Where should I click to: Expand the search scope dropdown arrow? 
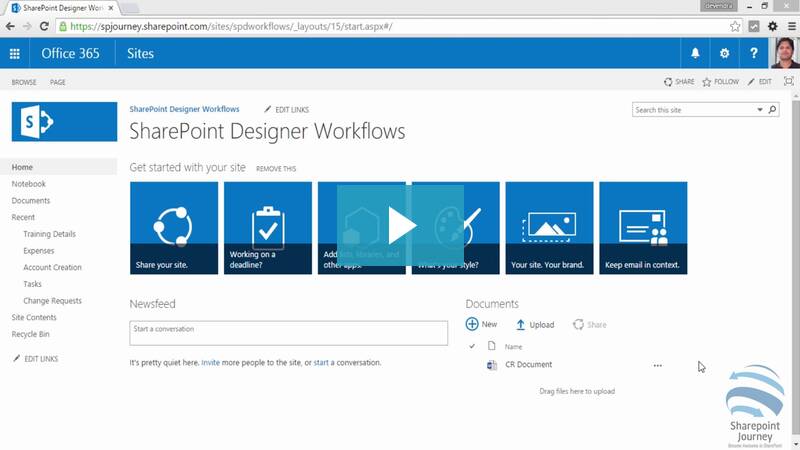(760, 110)
